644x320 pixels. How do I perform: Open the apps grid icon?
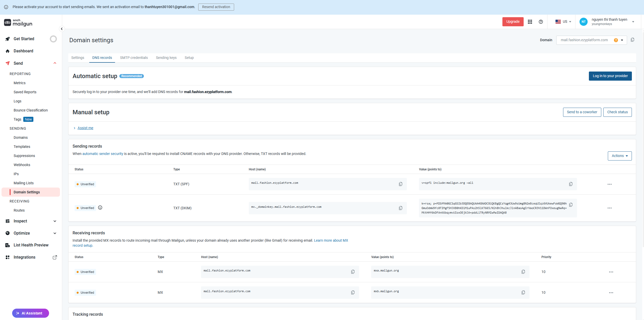pos(530,22)
